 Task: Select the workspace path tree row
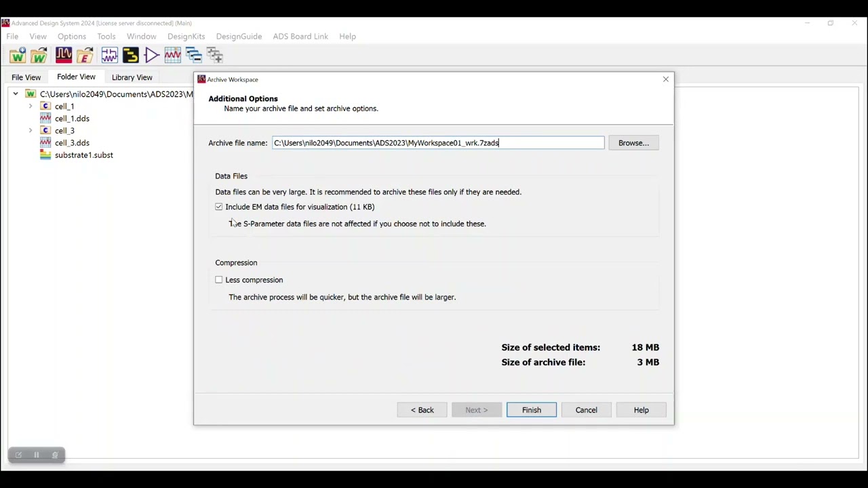click(x=116, y=94)
